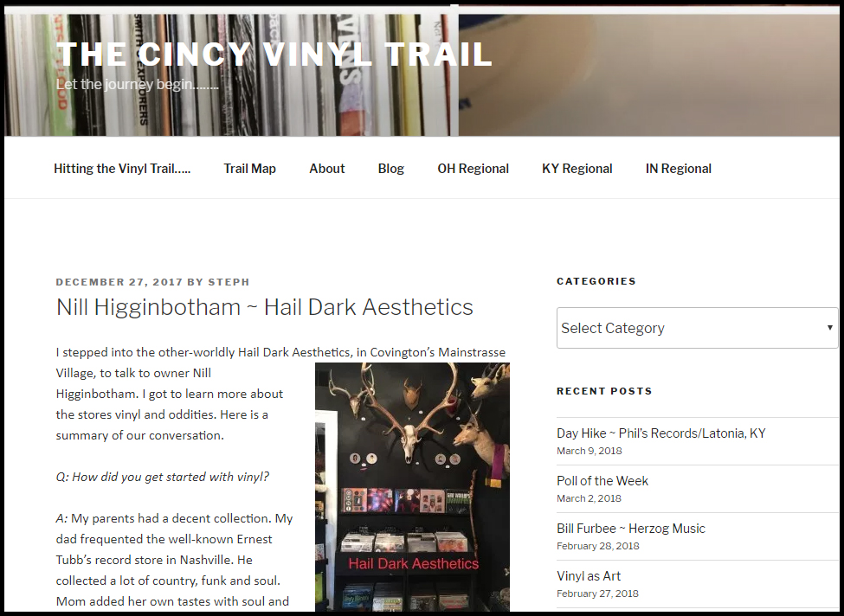The width and height of the screenshot is (844, 616).
Task: Open author Steph's posts link
Action: tap(229, 282)
